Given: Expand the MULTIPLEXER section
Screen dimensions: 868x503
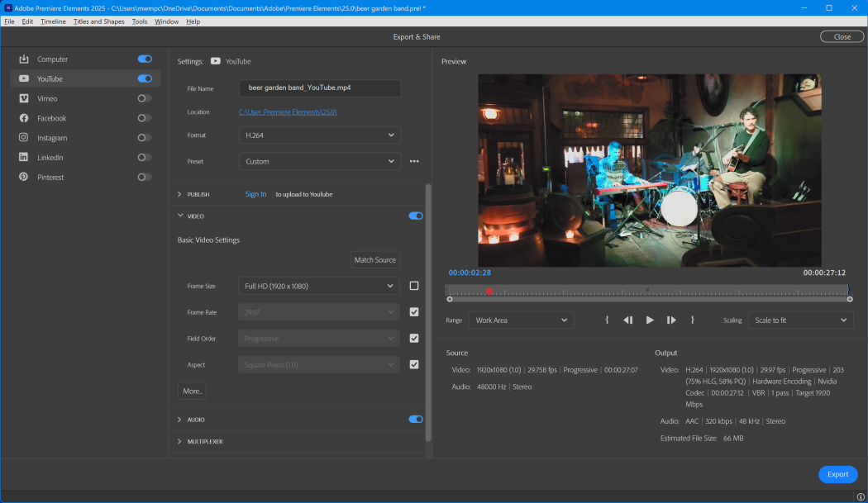Looking at the screenshot, I should click(x=179, y=442).
